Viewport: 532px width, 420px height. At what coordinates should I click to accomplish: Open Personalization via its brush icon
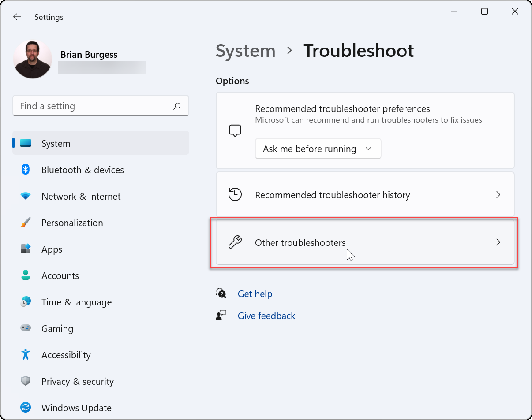pos(25,223)
